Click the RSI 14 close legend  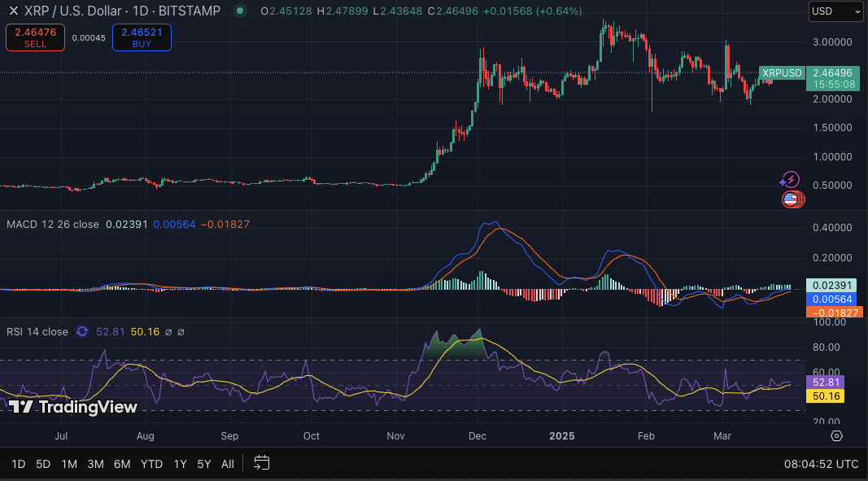[37, 331]
